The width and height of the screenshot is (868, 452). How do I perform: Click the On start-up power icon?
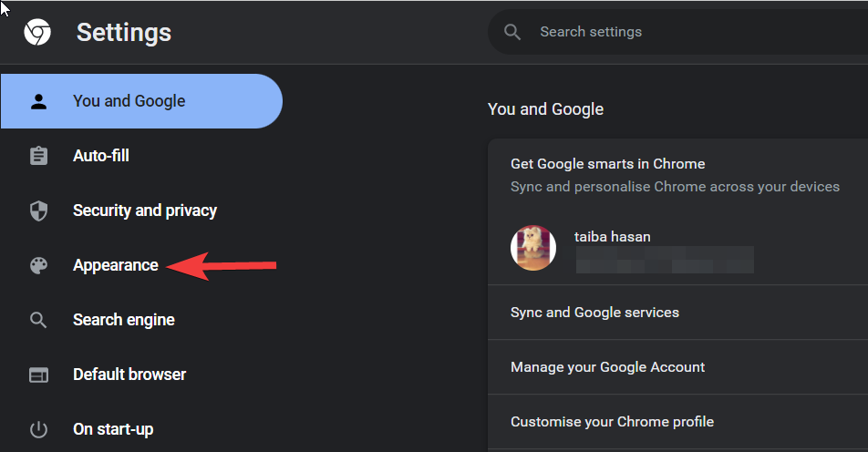point(38,429)
